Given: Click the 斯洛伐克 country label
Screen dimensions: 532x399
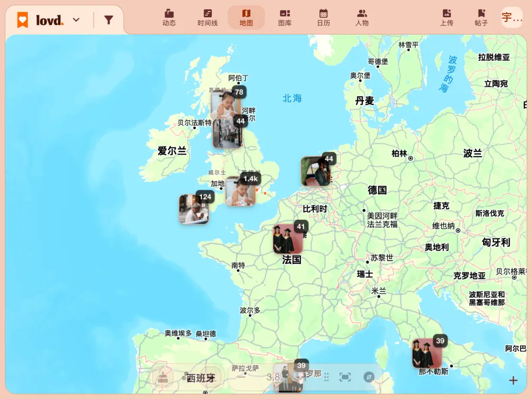Looking at the screenshot, I should 489,213.
